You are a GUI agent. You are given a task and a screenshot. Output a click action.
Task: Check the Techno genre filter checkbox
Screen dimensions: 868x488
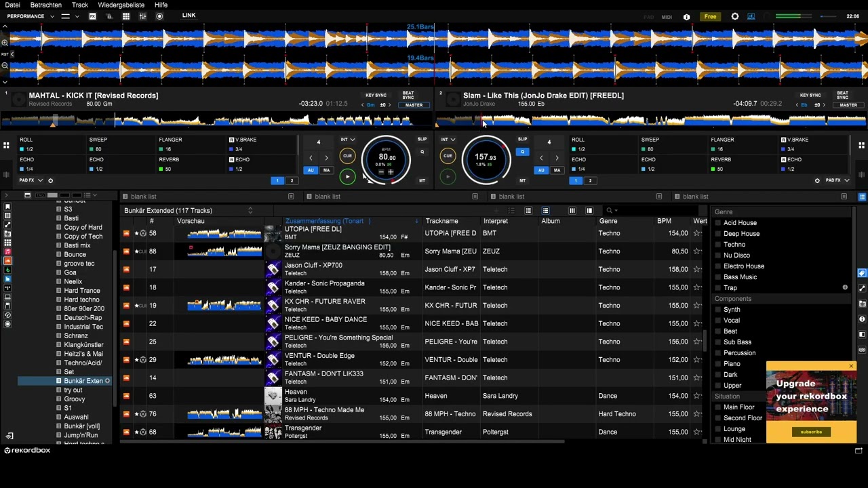point(718,245)
